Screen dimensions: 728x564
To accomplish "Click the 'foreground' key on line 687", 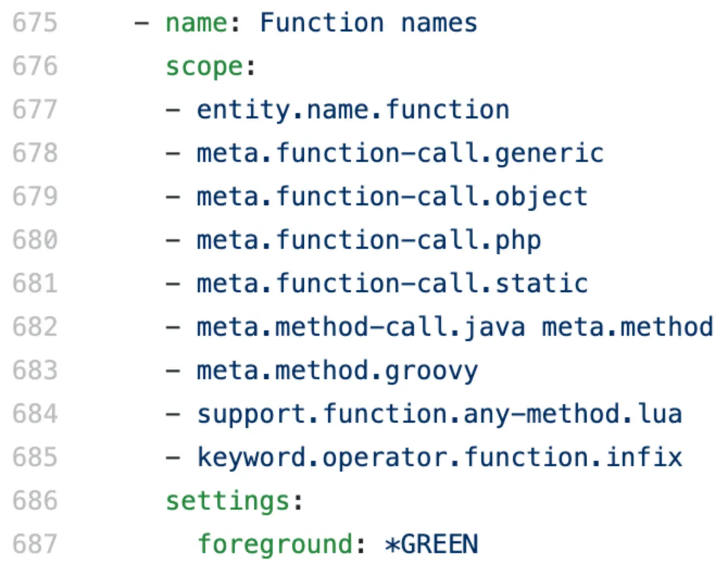I will point(275,544).
